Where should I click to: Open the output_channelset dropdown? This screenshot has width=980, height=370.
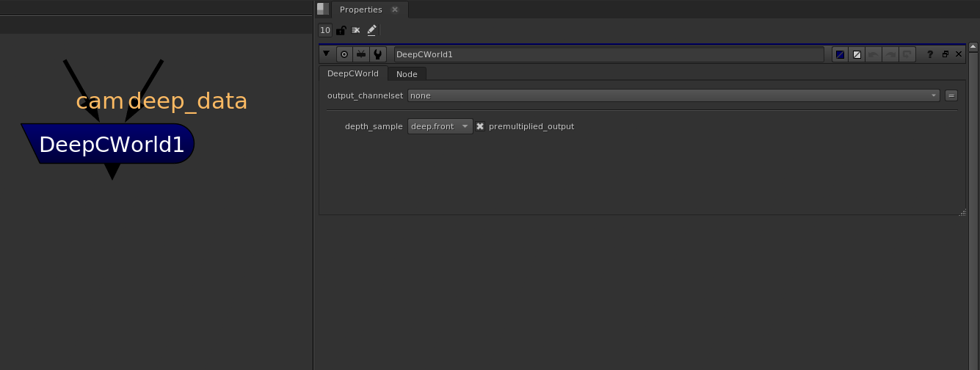pos(673,95)
